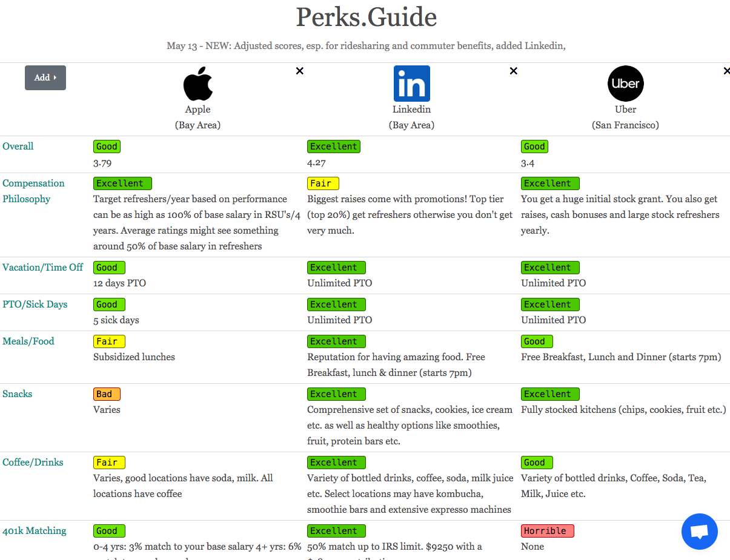Screen dimensions: 730x560
Task: Click the Good badge for Apple's Overall score
Action: click(107, 146)
